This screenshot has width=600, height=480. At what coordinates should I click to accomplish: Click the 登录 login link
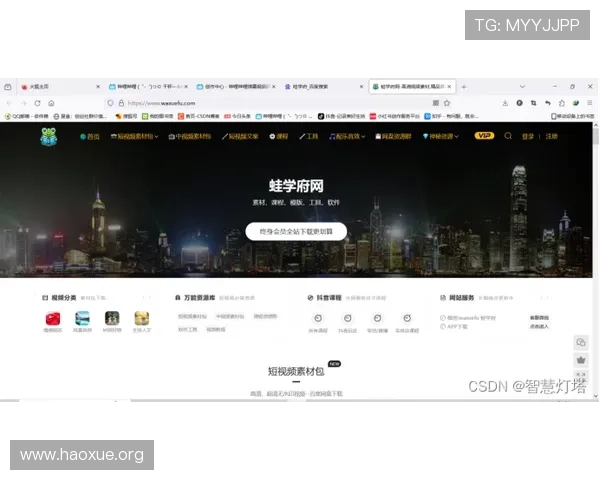pyautogui.click(x=528, y=136)
